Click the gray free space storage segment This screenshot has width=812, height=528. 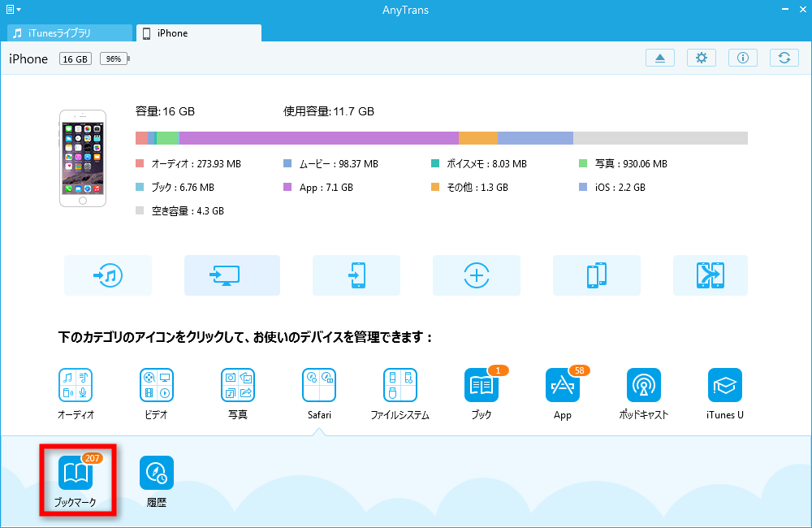(660, 138)
